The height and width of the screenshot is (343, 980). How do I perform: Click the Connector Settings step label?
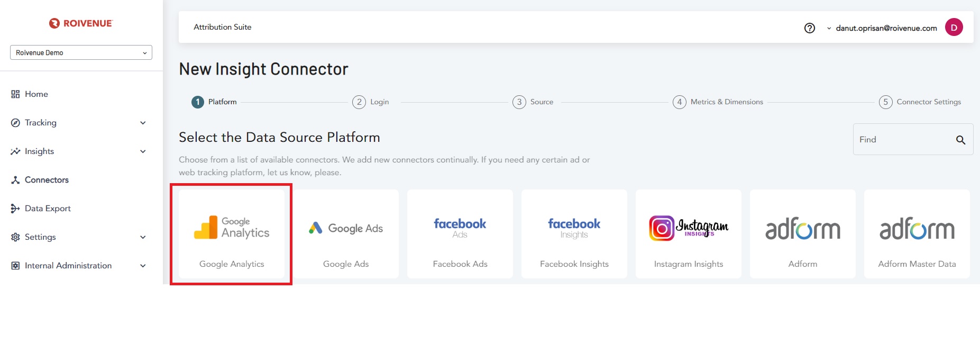(929, 102)
